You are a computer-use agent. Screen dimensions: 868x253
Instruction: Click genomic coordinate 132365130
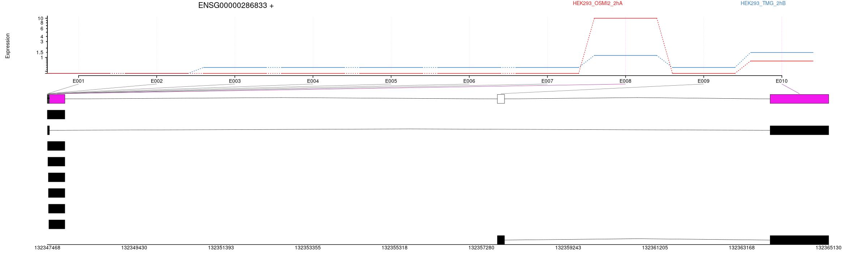coord(829,248)
